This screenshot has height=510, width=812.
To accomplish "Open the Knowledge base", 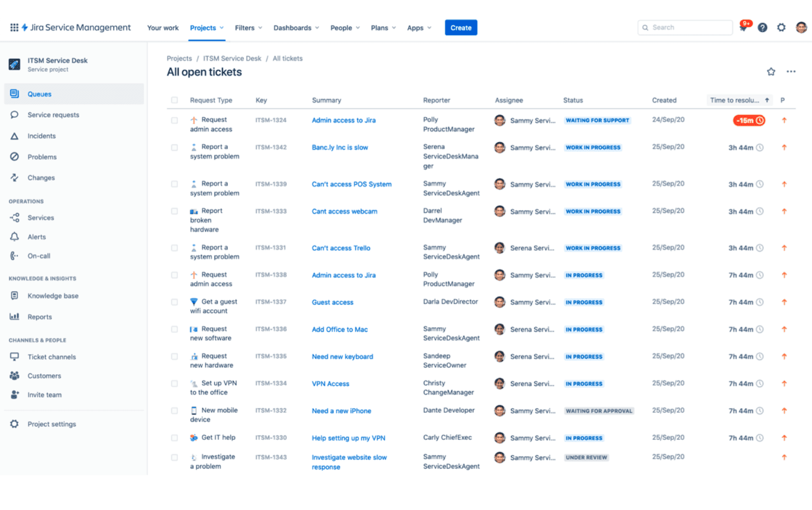I will (53, 296).
